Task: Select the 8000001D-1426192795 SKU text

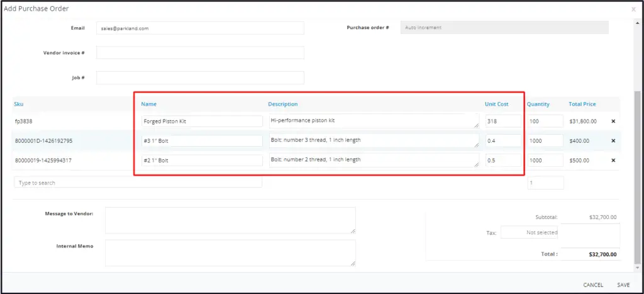Action: click(43, 140)
